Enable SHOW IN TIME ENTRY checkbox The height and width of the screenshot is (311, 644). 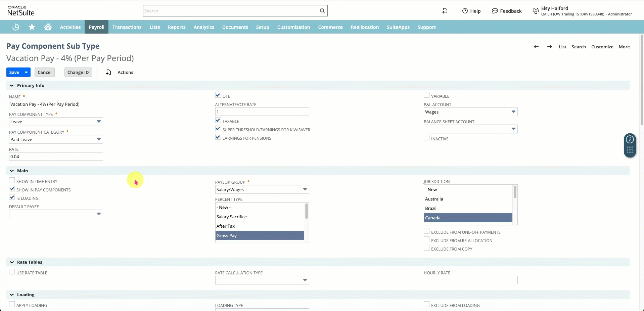click(12, 181)
